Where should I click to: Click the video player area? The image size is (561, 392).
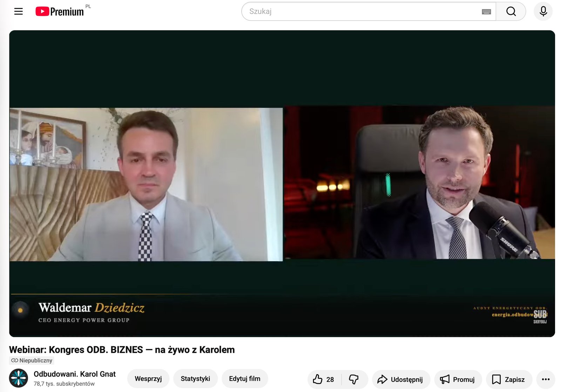[x=282, y=184]
